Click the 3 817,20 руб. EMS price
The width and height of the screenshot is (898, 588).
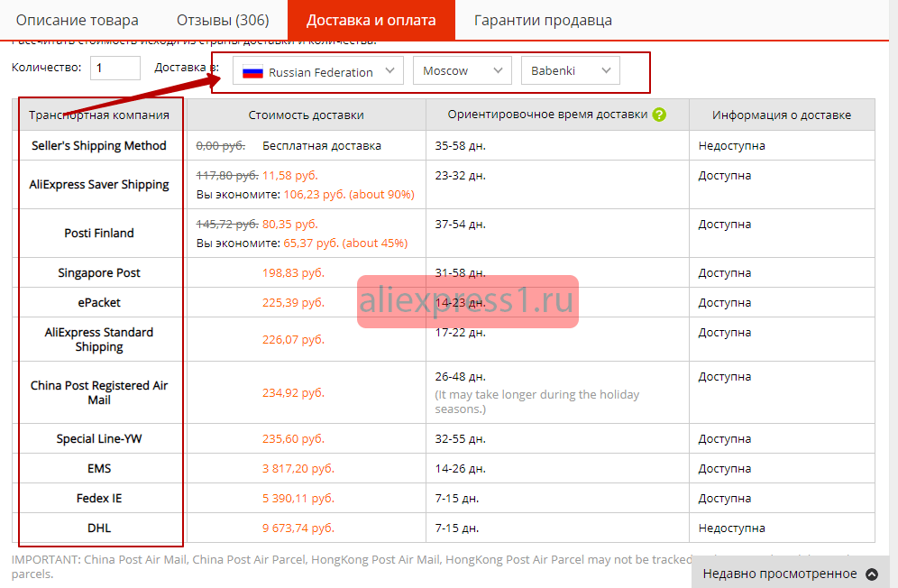click(298, 469)
